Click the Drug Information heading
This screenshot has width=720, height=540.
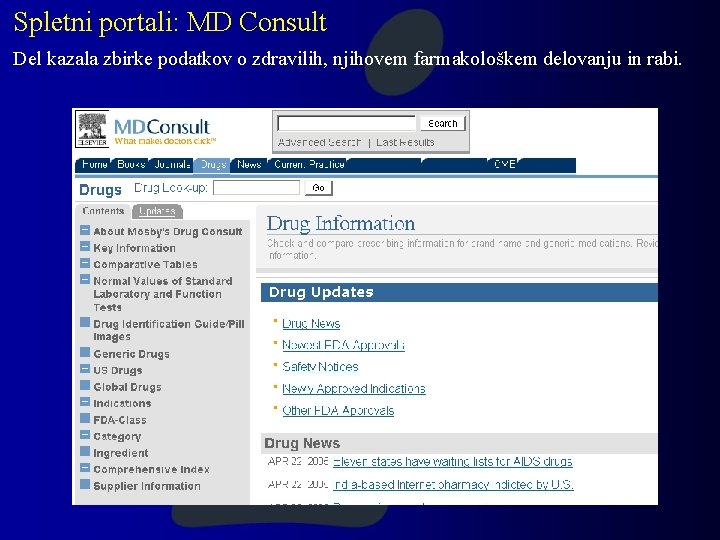[x=341, y=224]
